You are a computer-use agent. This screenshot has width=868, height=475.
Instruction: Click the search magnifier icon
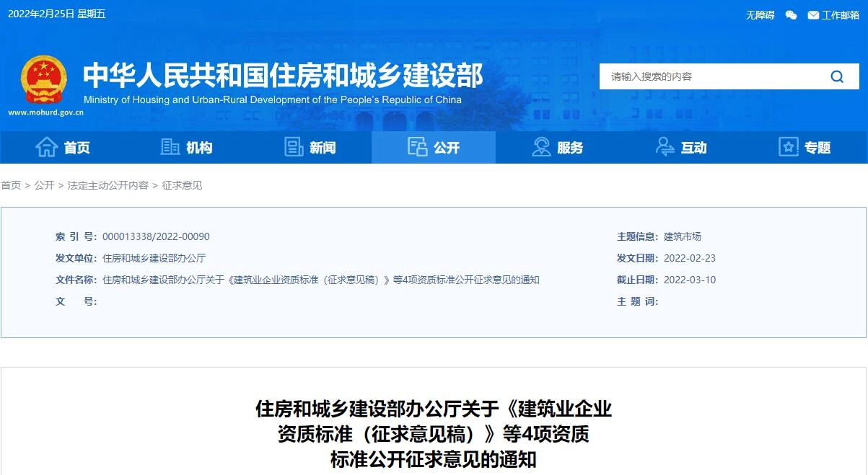pyautogui.click(x=836, y=76)
